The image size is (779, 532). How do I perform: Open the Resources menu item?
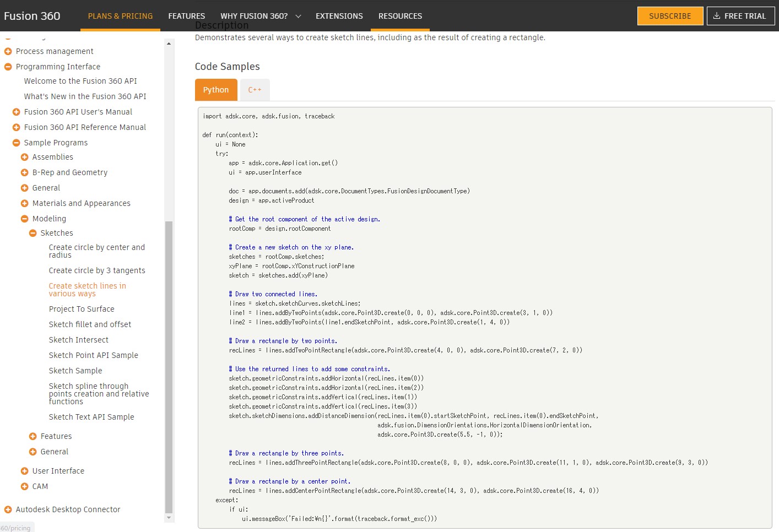[401, 16]
